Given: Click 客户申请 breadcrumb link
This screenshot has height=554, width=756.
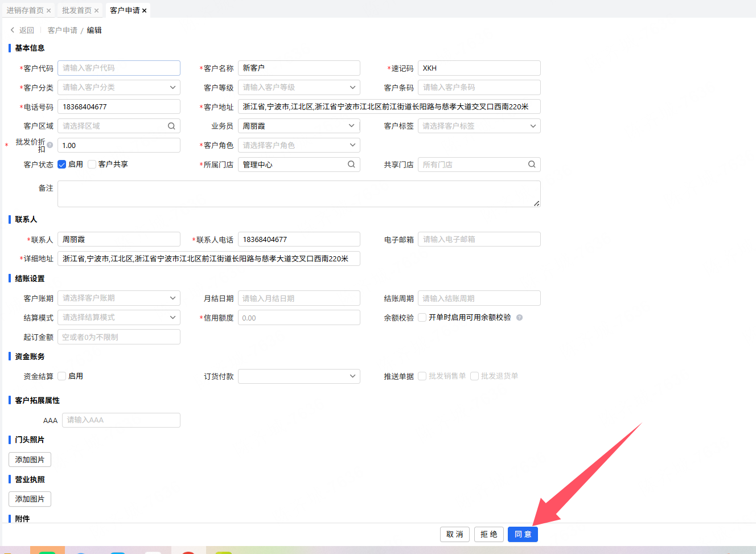Looking at the screenshot, I should click(x=63, y=30).
